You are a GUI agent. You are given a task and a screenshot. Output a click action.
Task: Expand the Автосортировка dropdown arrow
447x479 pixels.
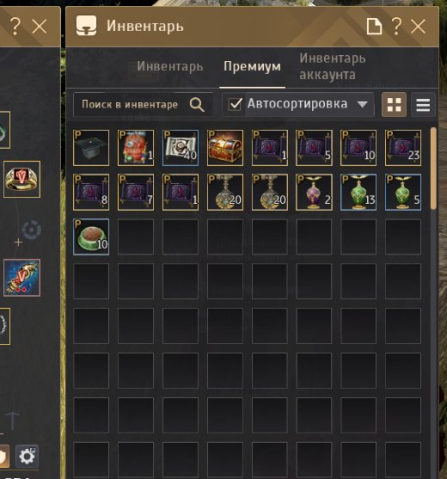362,104
